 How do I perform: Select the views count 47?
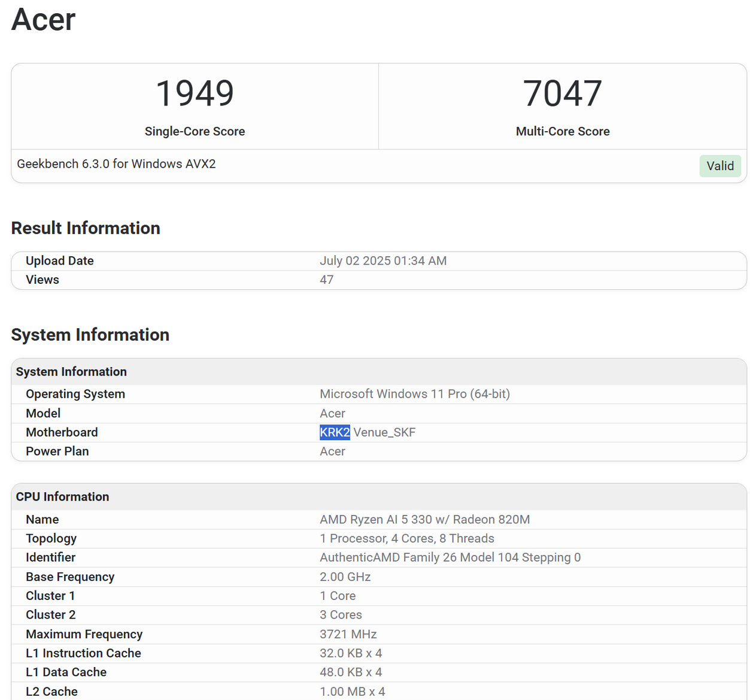[326, 280]
